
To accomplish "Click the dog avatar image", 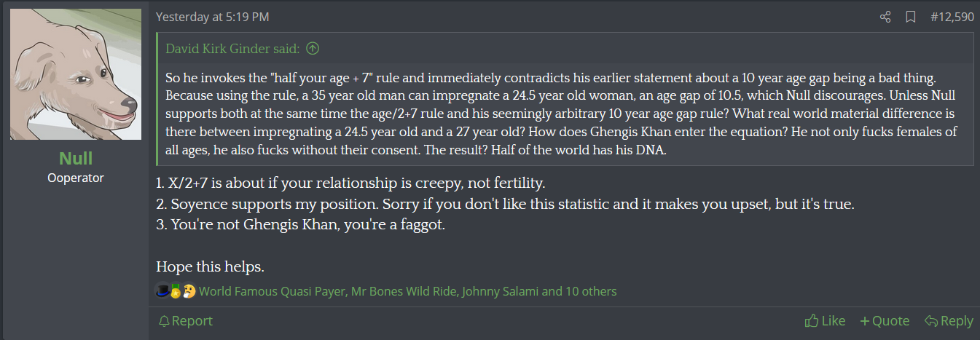I will [x=76, y=74].
